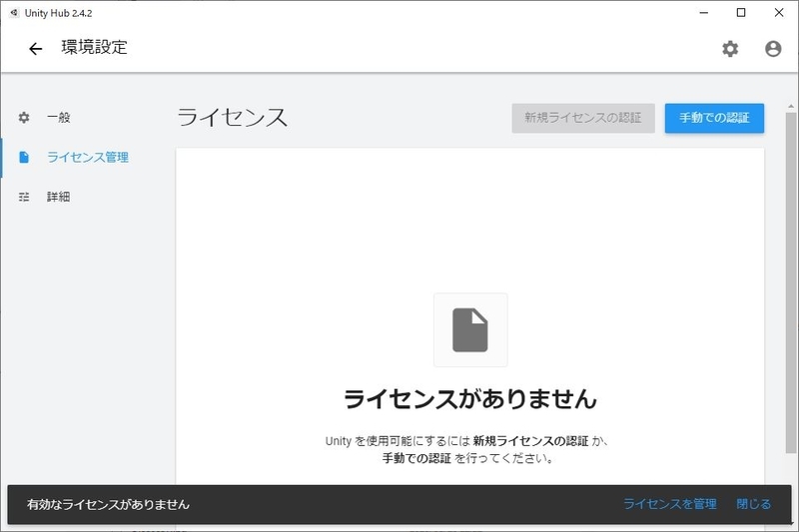Screen dimensions: 799x532
Task: Click the 有効なライセンスがありません message
Action: 108,504
